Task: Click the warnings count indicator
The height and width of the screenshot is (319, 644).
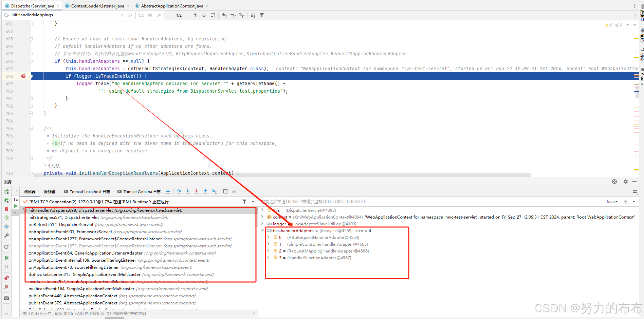Action: click(609, 25)
